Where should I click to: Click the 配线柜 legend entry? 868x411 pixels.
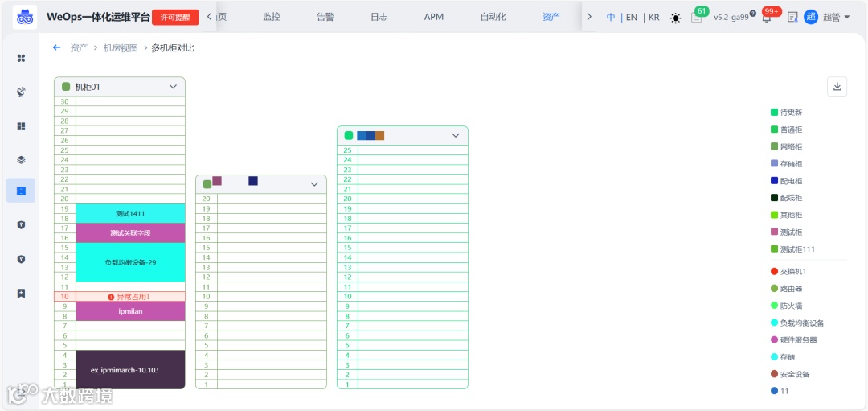click(x=786, y=198)
